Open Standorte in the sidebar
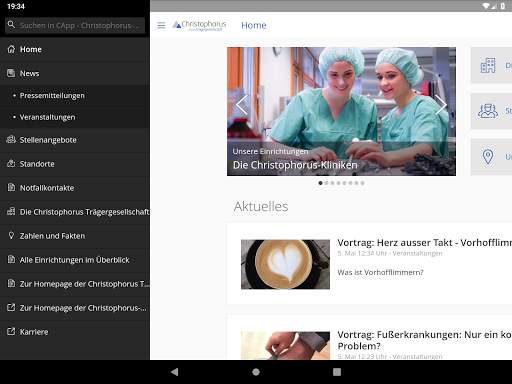This screenshot has width=512, height=384. 75,164
